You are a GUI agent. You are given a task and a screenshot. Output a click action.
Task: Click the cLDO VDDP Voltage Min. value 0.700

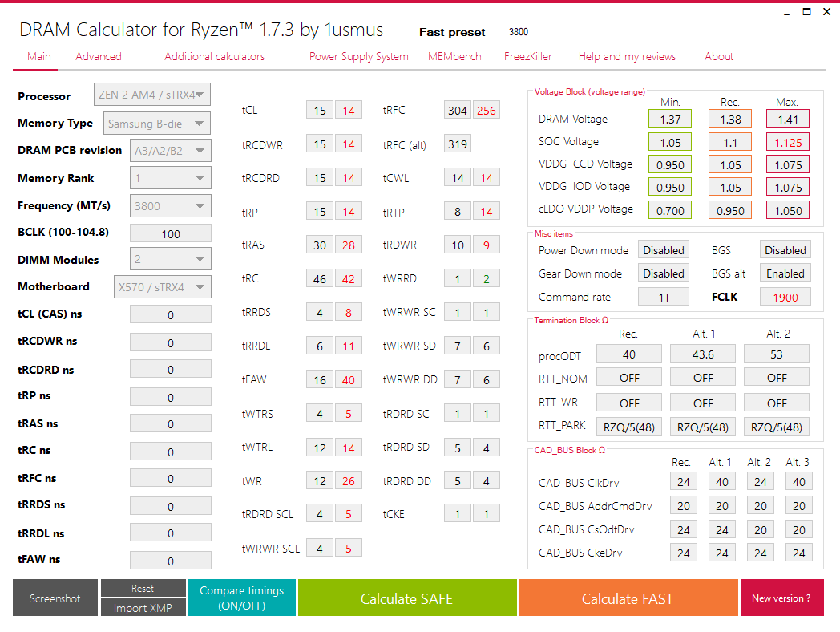[670, 210]
